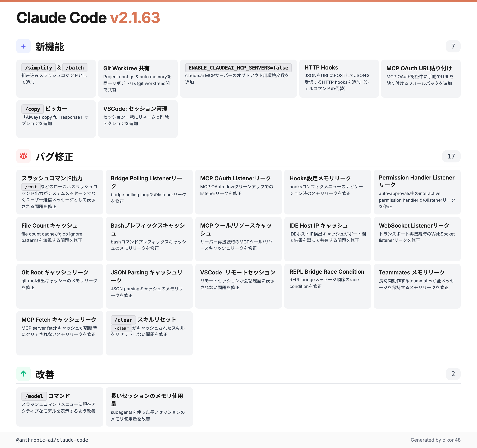Viewport: 477px width, 448px height.
Task: Click description about セッション一覧にリネームと削除
Action: (136, 120)
